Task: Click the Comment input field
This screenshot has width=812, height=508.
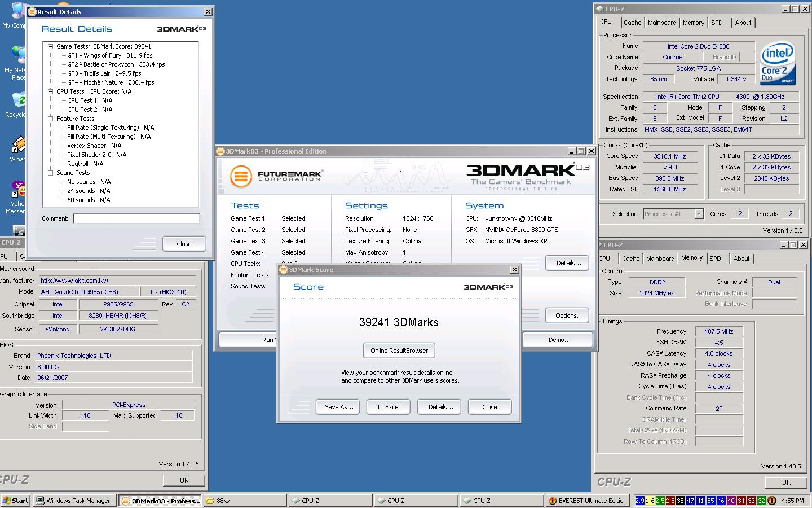Action: click(136, 218)
